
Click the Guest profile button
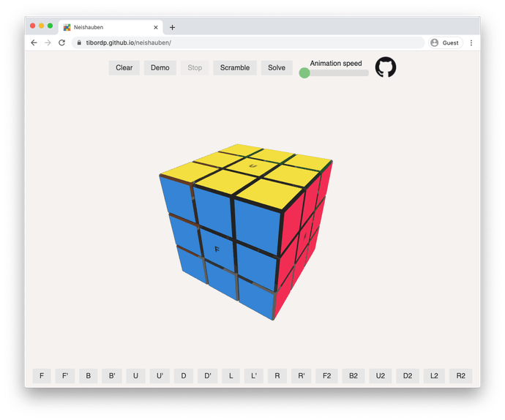(x=446, y=43)
